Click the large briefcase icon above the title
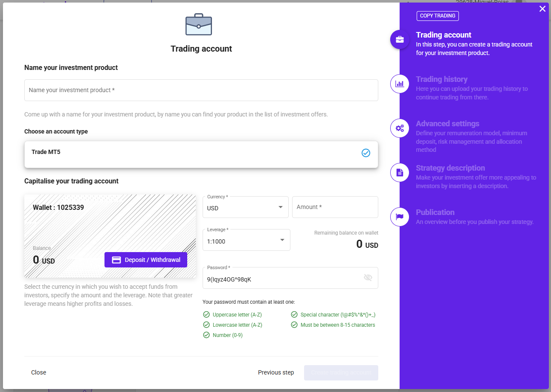 (199, 24)
